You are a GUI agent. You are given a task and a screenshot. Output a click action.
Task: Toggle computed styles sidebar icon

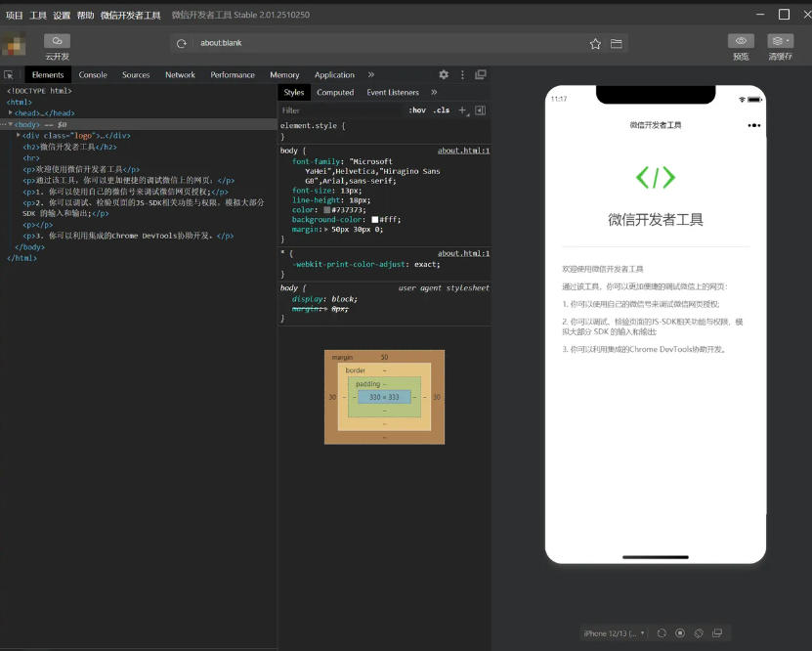point(481,110)
